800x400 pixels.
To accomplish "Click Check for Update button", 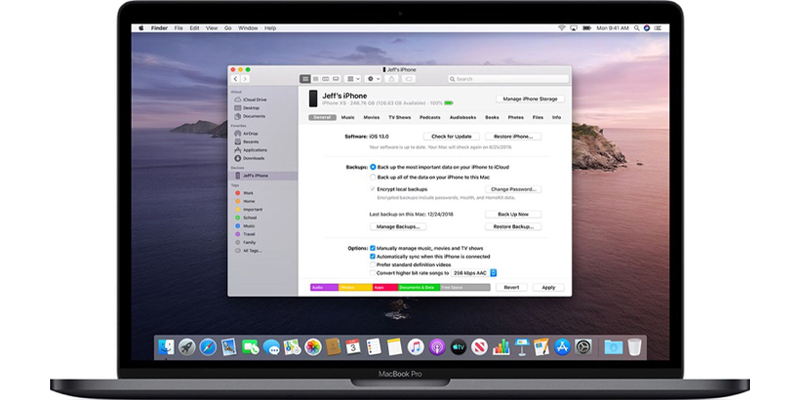I will coord(452,137).
